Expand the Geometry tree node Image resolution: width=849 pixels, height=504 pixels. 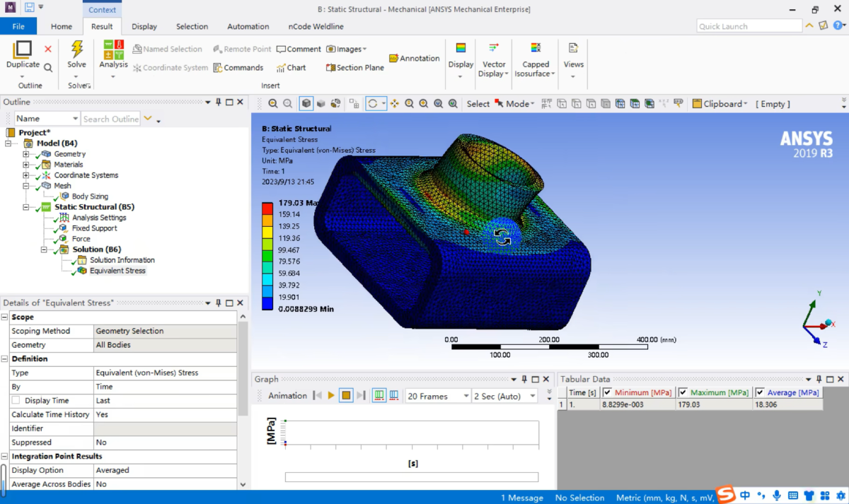(x=26, y=154)
